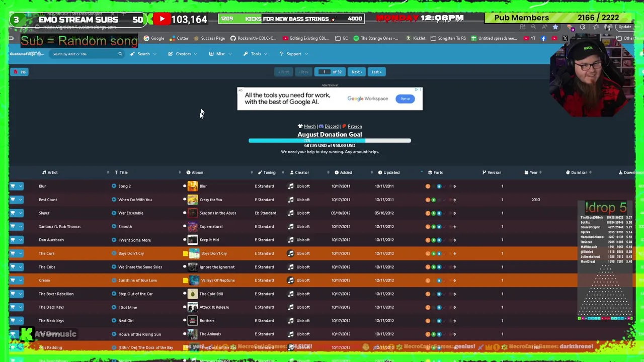Toggle white marker dot on Blur album
644x362 pixels.
coord(185,186)
